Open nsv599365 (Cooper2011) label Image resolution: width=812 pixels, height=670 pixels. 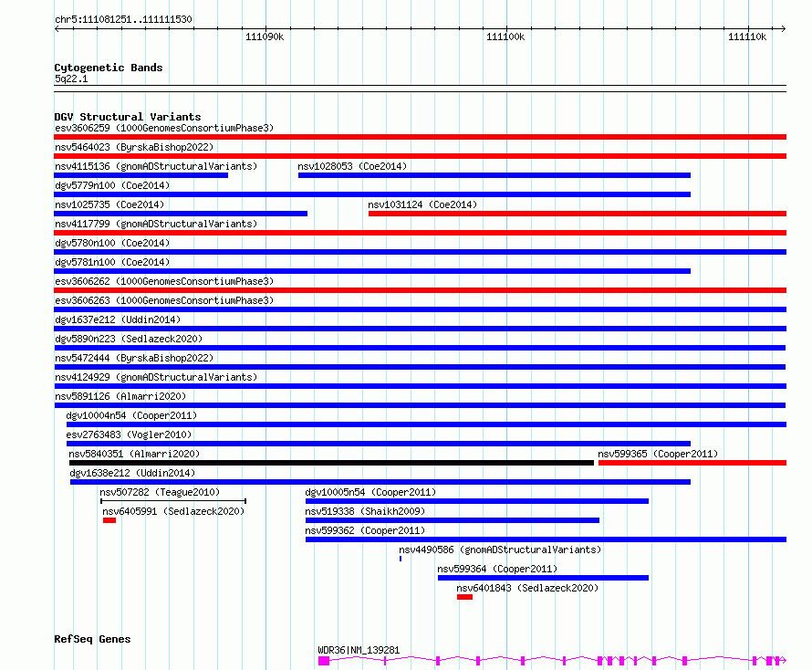(x=658, y=454)
